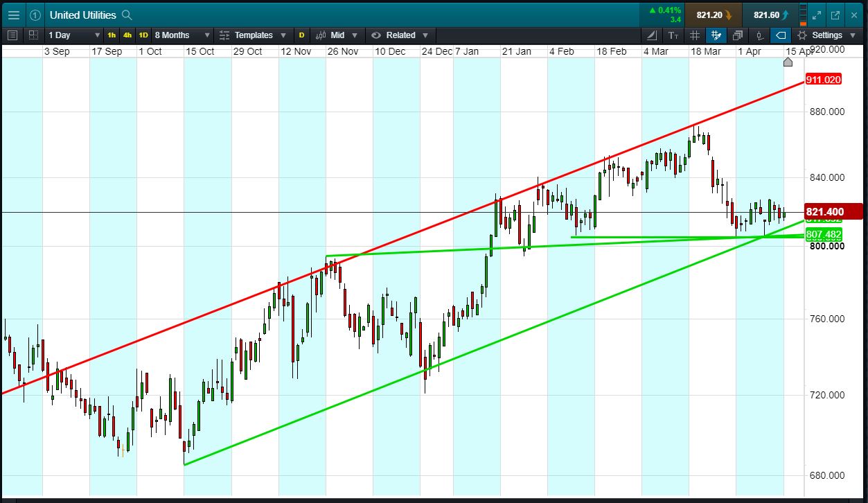Open the drawing tools triangle icon

click(x=651, y=35)
